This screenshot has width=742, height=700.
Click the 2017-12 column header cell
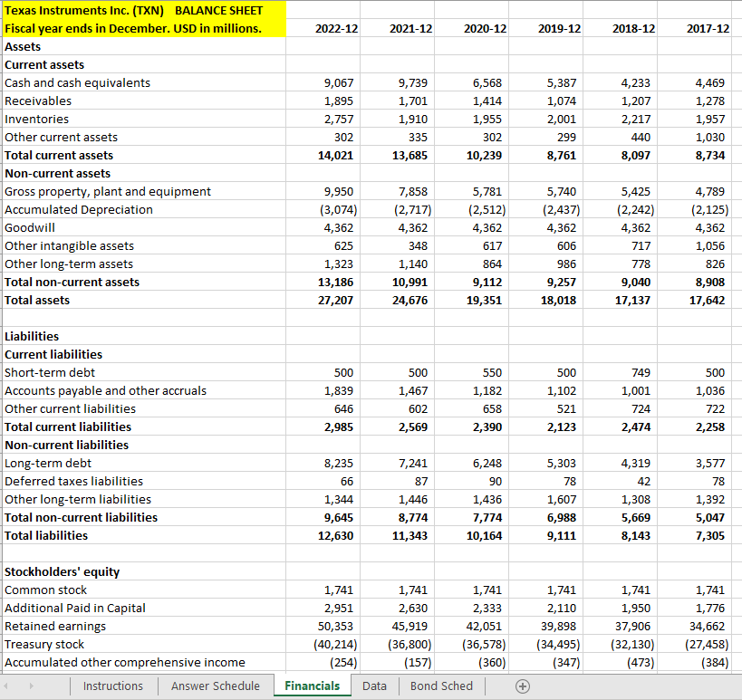[x=696, y=28]
